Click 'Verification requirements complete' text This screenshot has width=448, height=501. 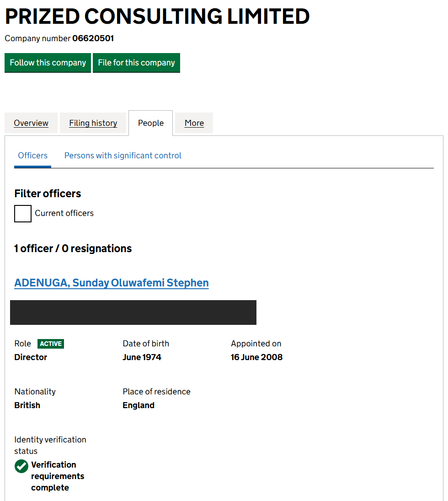[58, 476]
